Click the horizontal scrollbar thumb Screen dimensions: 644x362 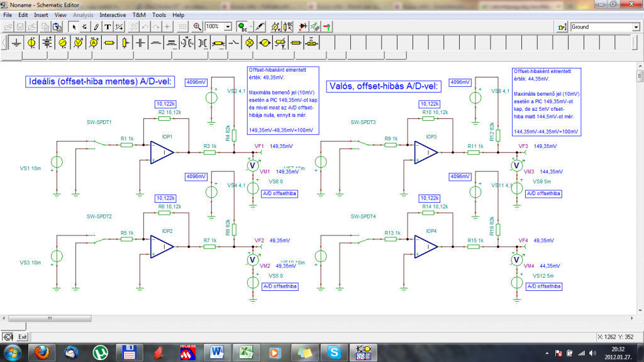click(50, 318)
